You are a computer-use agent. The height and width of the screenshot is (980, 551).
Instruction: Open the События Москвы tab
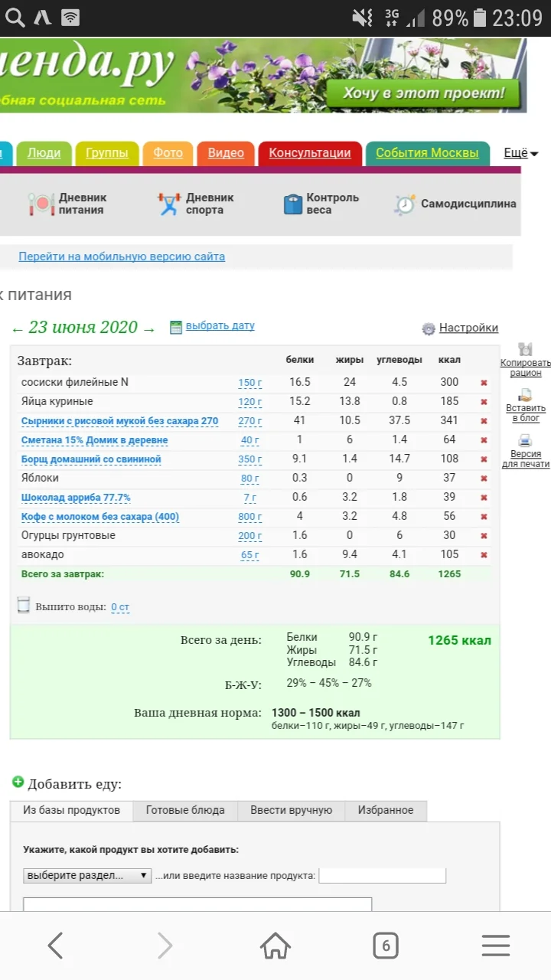427,153
